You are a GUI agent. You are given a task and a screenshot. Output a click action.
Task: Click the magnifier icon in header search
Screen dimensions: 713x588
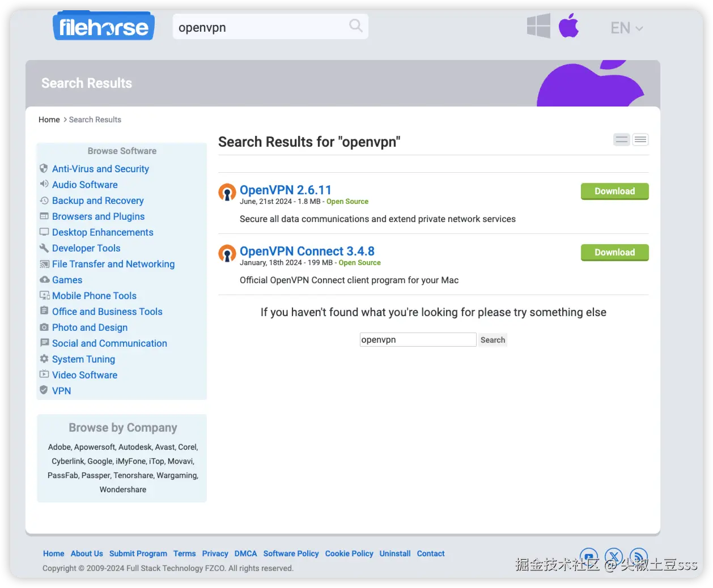point(355,25)
